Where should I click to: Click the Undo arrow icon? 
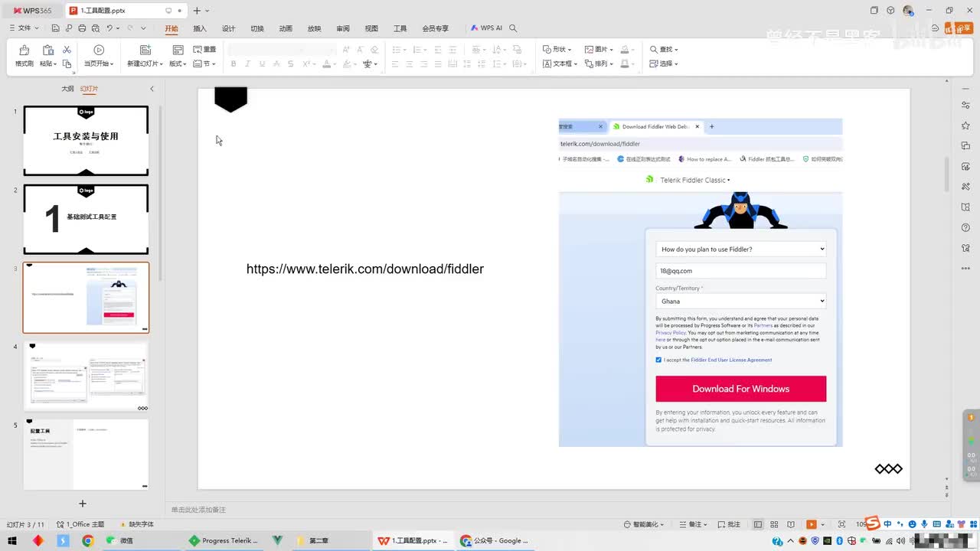(x=109, y=28)
